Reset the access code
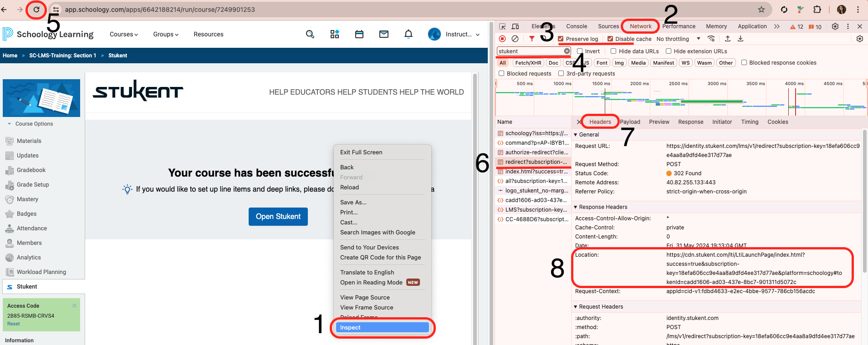868x345 pixels. (14, 324)
